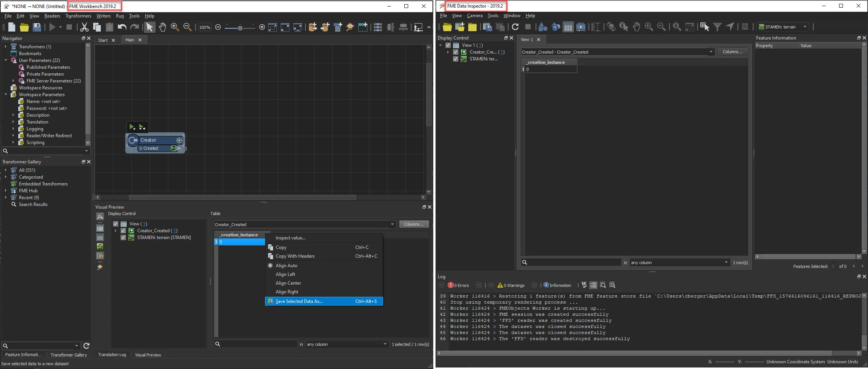Refresh the view in Data Inspector

[x=515, y=27]
